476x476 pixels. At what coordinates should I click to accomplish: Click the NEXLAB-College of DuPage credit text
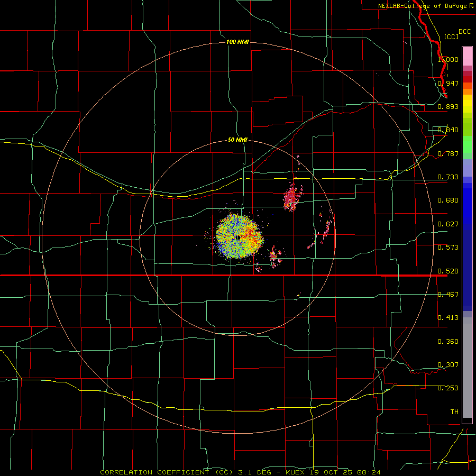coord(425,6)
